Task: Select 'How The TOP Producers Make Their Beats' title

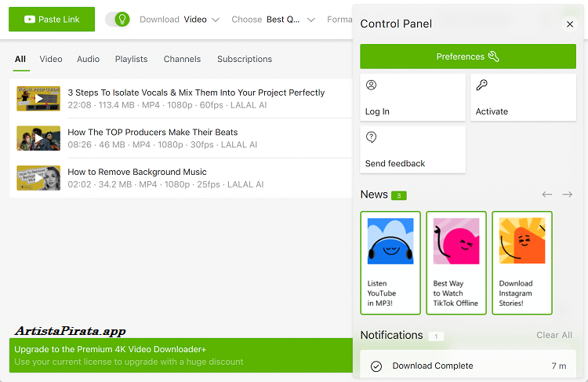Action: (153, 132)
